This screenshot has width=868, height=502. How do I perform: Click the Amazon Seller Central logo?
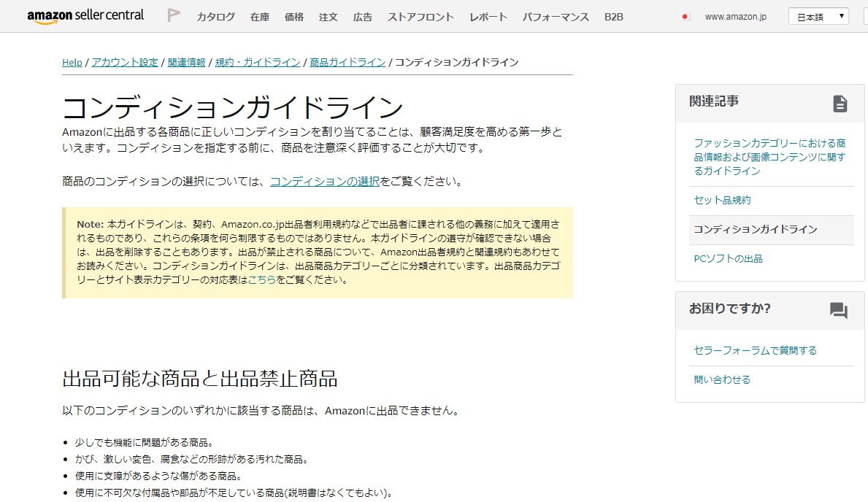click(86, 16)
